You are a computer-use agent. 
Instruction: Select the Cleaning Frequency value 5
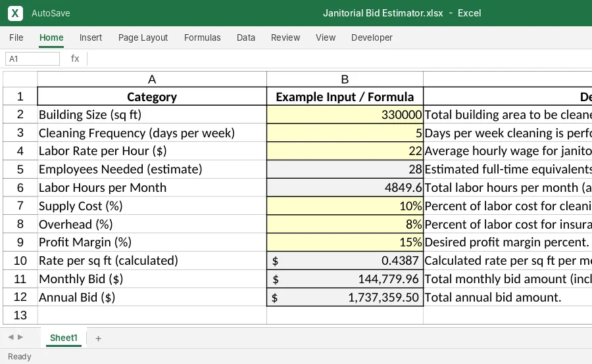pyautogui.click(x=345, y=133)
